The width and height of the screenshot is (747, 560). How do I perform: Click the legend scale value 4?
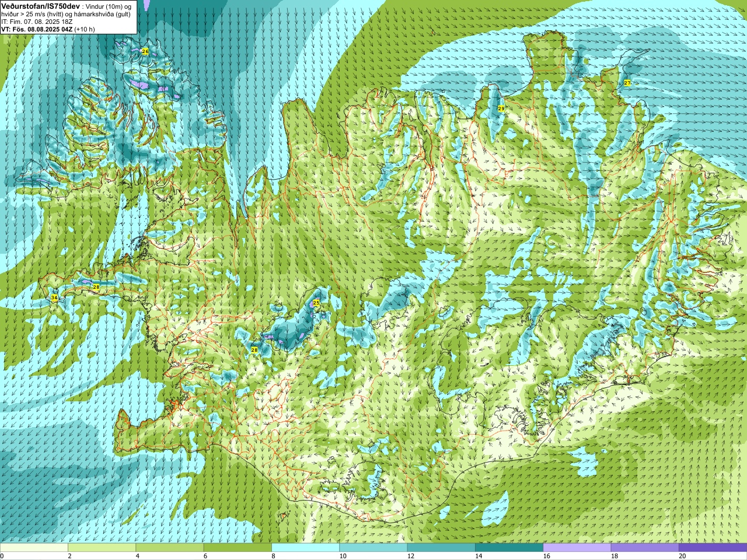(x=137, y=556)
